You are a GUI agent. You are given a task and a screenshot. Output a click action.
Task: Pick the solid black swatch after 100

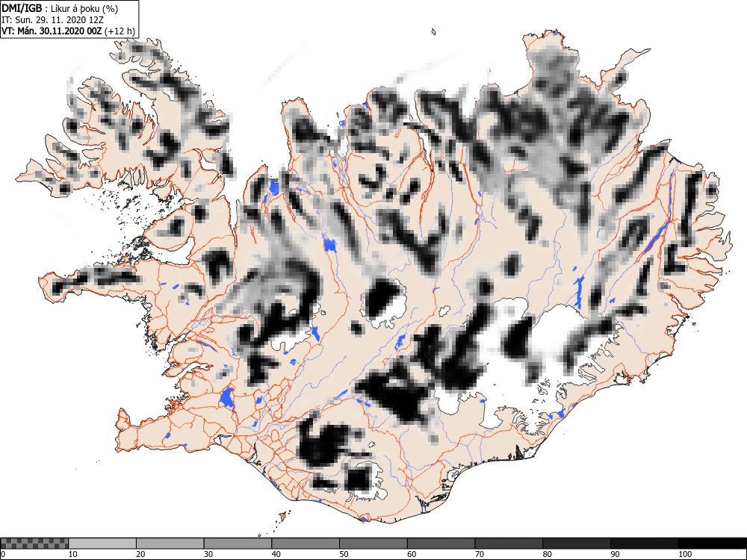pos(712,544)
